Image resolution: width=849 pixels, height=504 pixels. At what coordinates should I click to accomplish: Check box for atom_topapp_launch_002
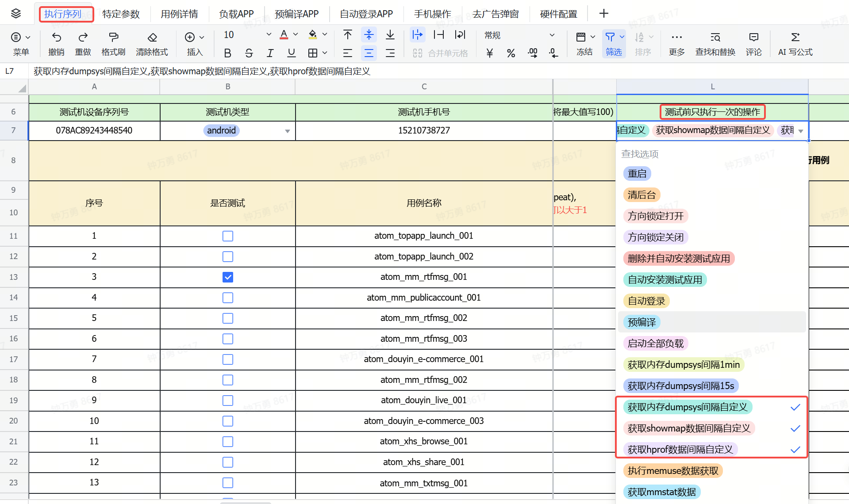pos(228,256)
